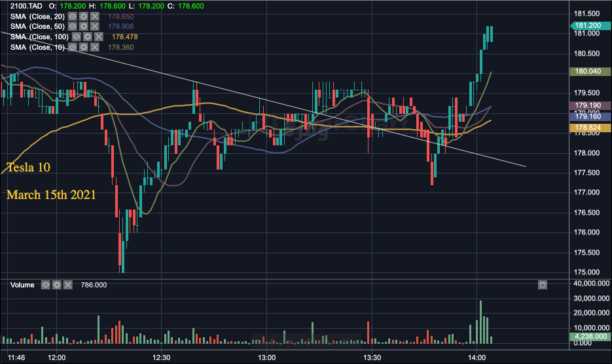Click the 11:46 time axis label

(16, 357)
